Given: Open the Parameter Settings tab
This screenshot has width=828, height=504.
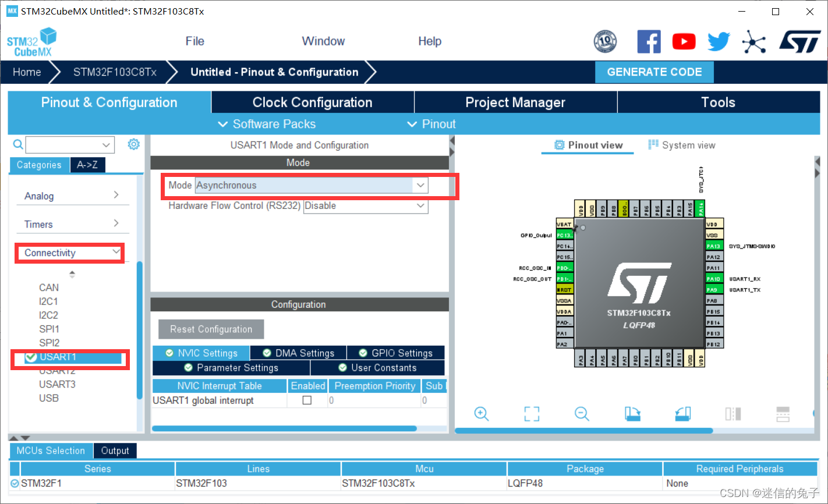Looking at the screenshot, I should tap(231, 368).
